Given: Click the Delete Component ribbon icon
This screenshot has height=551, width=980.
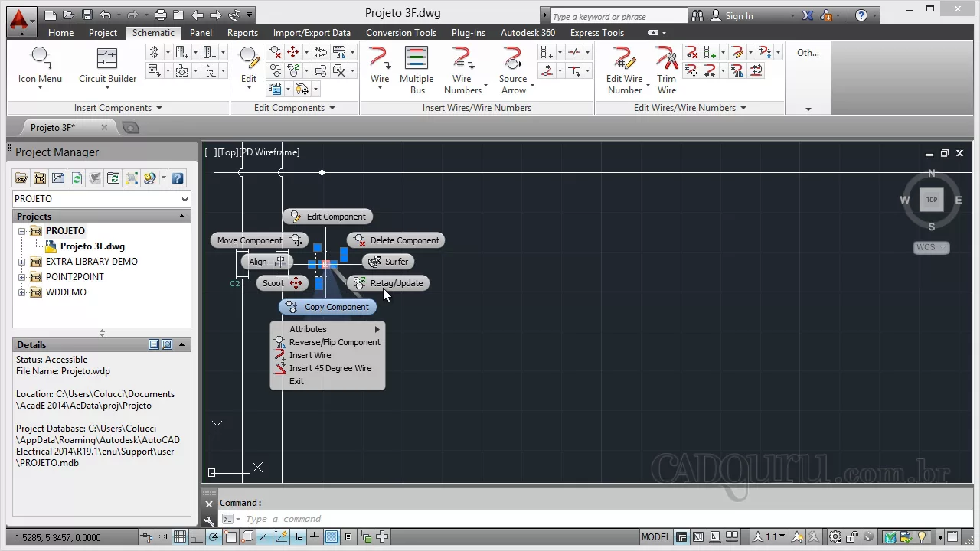Looking at the screenshot, I should 275,52.
